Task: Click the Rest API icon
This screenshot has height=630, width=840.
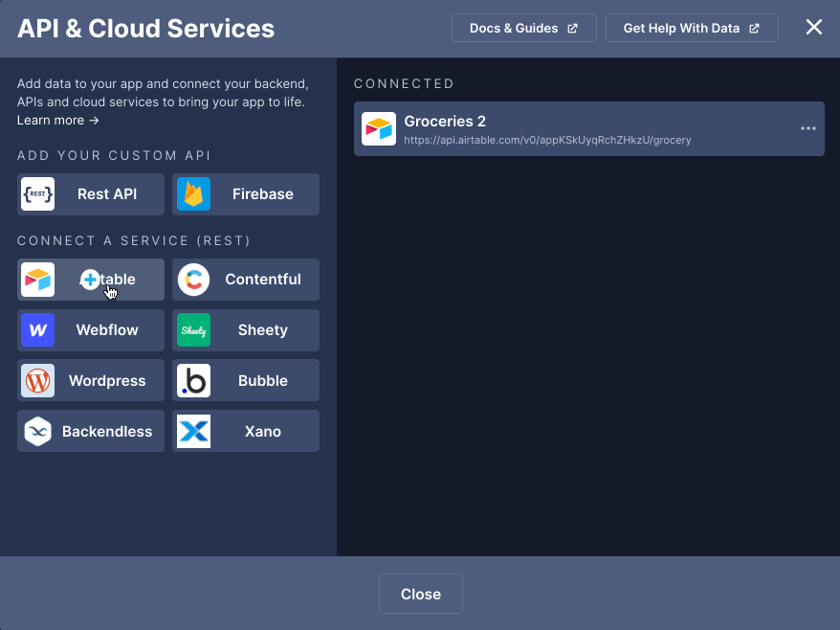Action: [37, 194]
